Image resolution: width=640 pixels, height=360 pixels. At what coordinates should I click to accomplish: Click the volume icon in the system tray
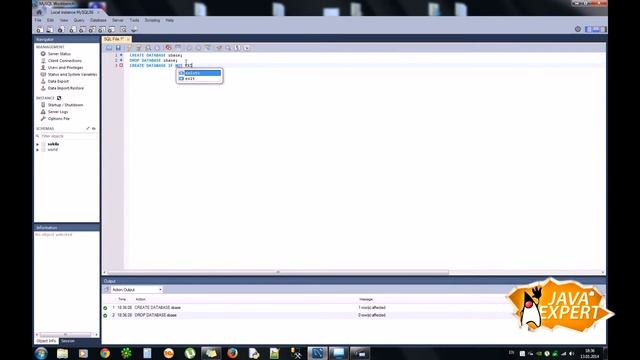[x=571, y=353]
